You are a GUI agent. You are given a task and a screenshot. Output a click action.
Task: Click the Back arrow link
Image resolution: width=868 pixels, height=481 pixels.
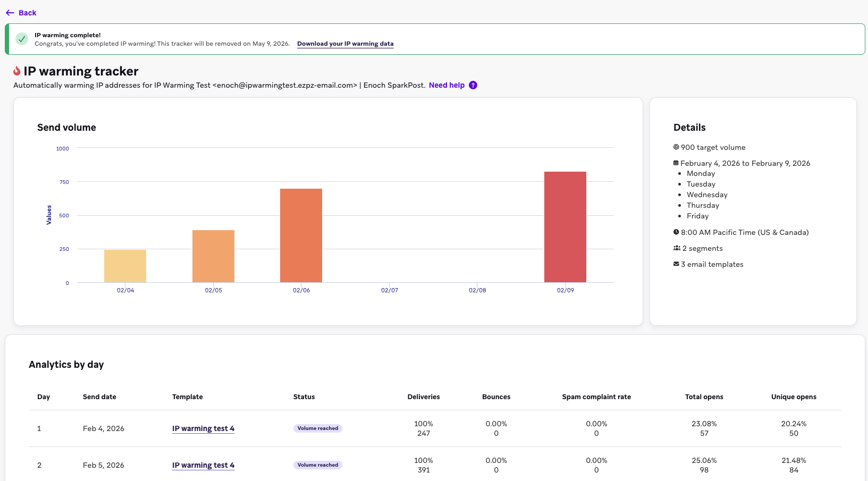click(21, 13)
